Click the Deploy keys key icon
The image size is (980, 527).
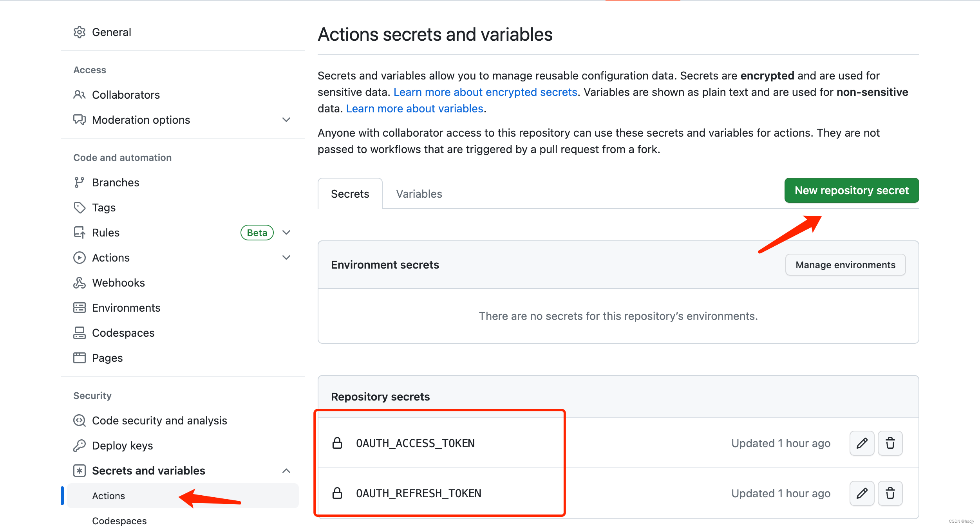coord(80,446)
